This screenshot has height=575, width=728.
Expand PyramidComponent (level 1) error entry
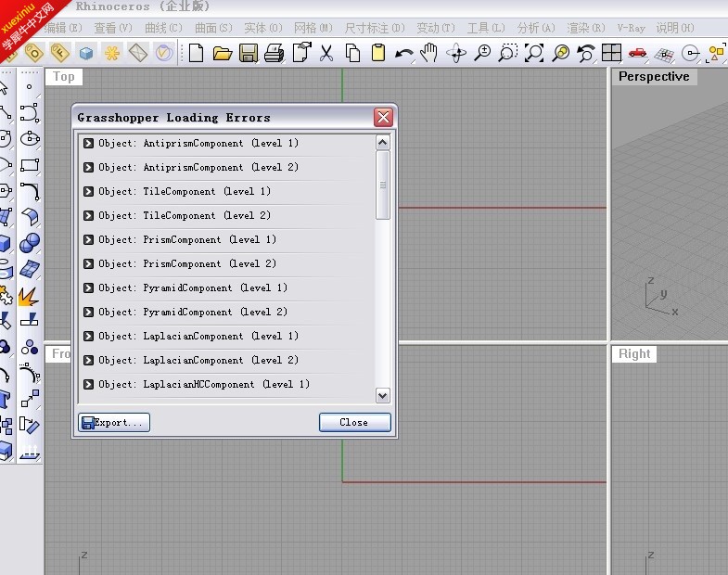(x=88, y=288)
